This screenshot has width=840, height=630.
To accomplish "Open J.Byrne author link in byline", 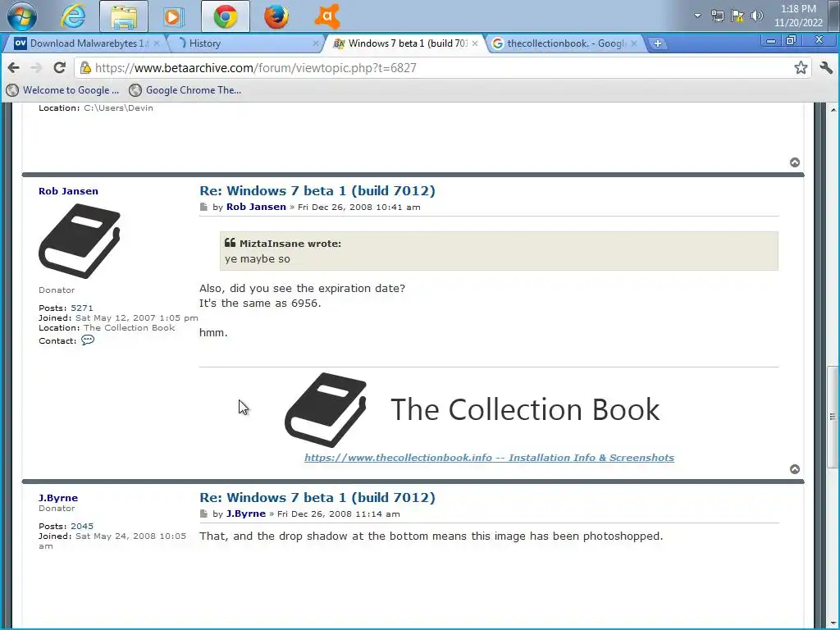I will (246, 514).
